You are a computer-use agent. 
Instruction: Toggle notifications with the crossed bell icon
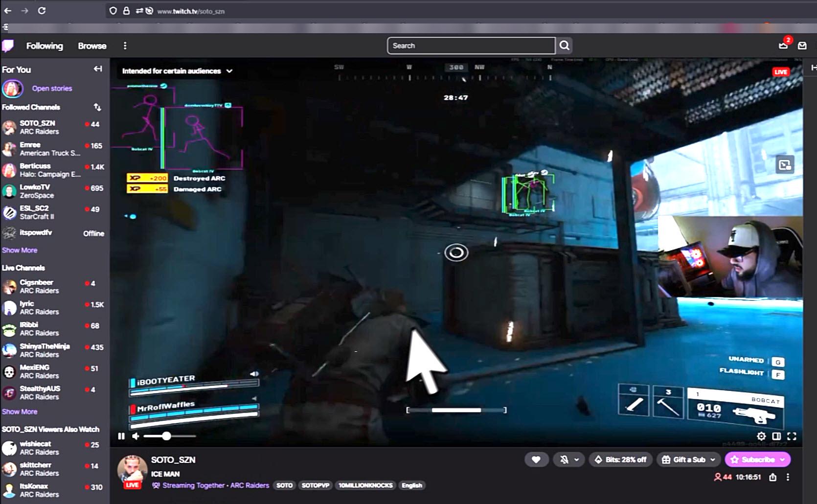[564, 459]
